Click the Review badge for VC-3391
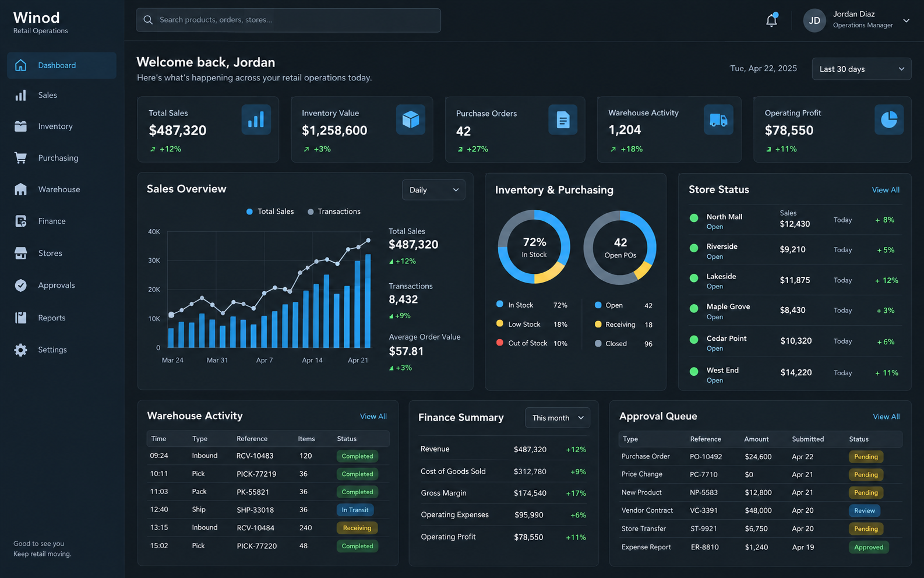Screen dimensions: 924x578 click(865, 510)
